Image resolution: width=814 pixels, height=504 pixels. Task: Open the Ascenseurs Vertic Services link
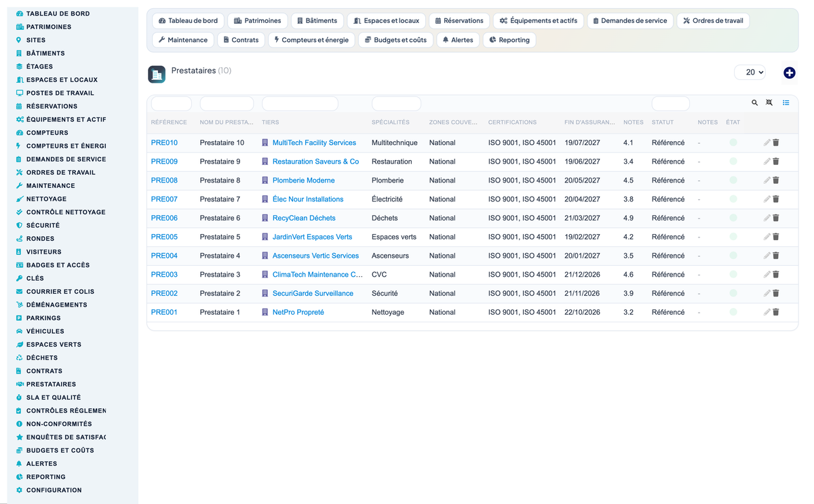point(315,256)
